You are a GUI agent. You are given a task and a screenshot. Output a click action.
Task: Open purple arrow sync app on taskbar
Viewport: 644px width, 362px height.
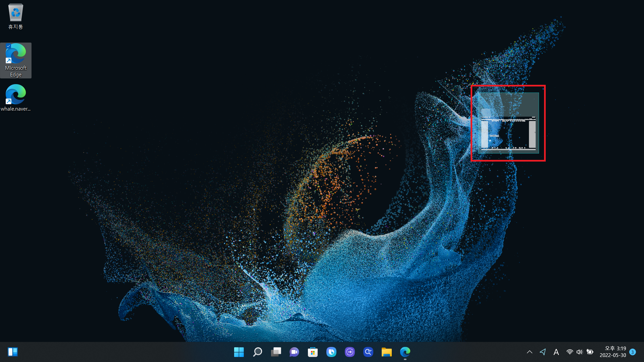coord(350,352)
